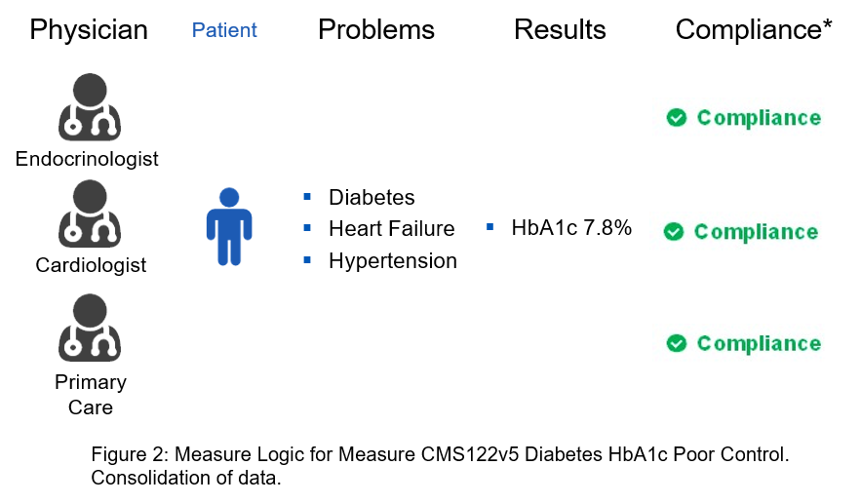Viewport: 861px width, 504px height.
Task: Click the Cardiologist doctor icon
Action: pyautogui.click(x=90, y=213)
